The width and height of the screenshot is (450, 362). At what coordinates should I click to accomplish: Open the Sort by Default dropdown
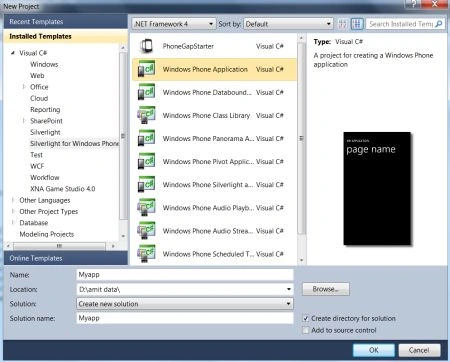tap(288, 24)
